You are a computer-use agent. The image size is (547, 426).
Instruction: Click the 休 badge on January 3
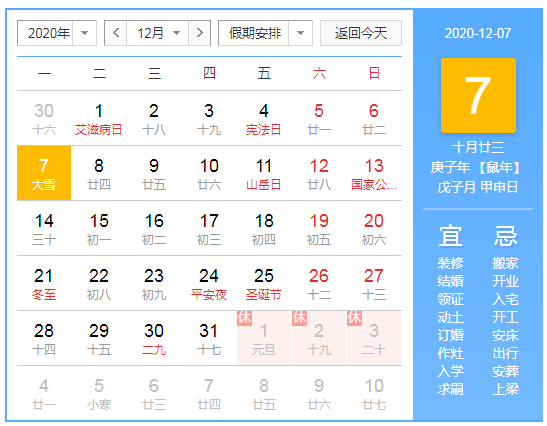354,318
